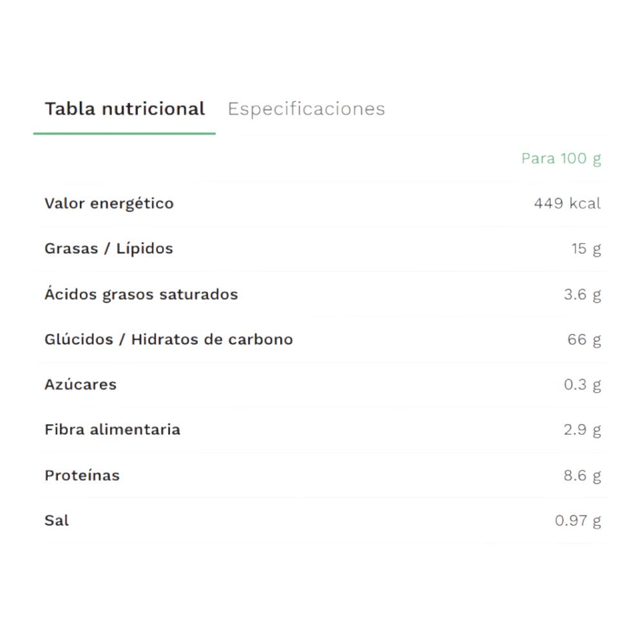Click the Para 100 g column header

(x=561, y=158)
